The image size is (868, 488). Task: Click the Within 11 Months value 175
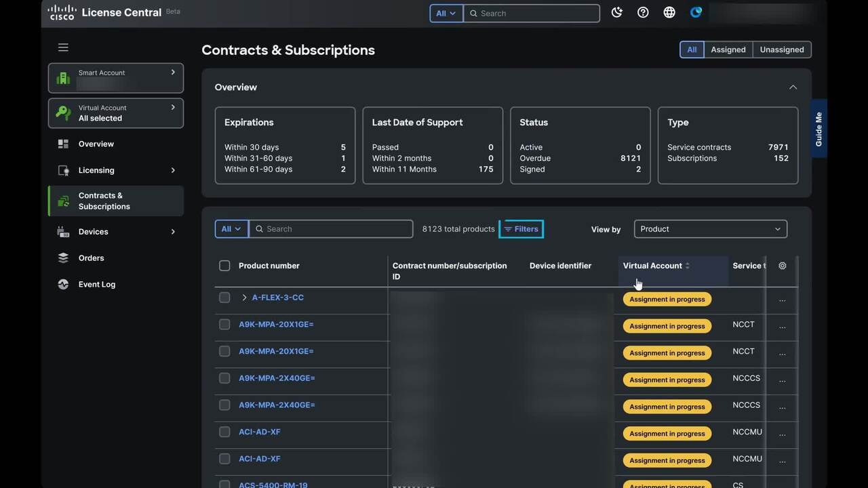(486, 169)
